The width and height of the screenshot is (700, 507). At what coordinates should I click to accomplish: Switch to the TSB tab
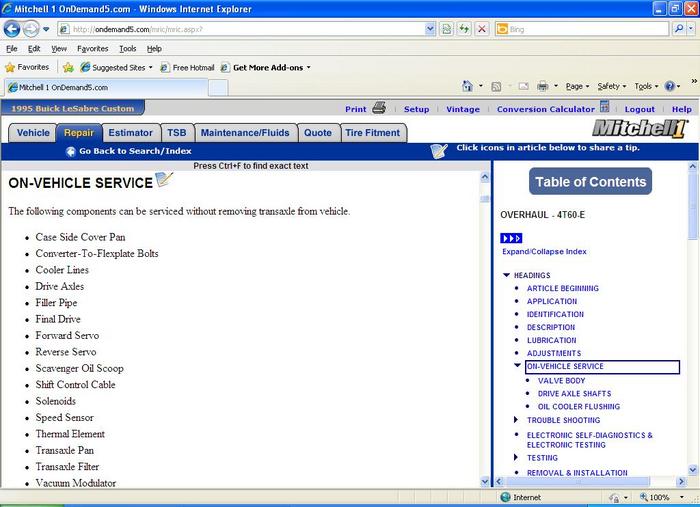177,133
